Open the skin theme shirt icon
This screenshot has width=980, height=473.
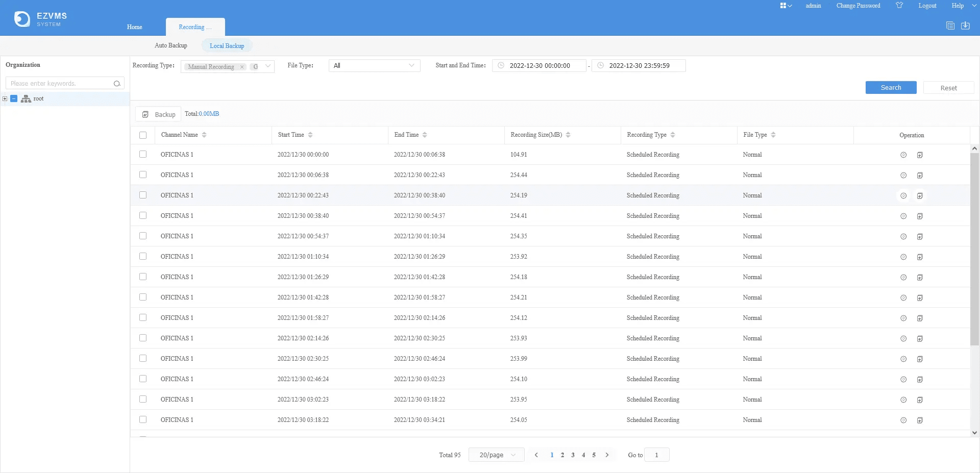(899, 6)
